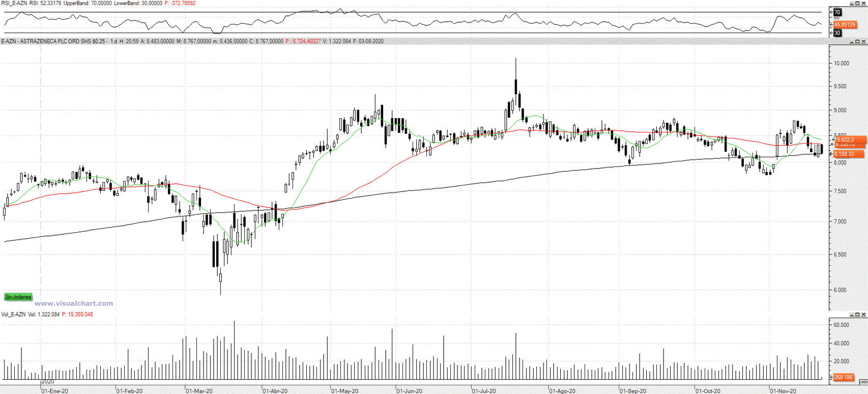Click the '01-May-20' date axis label
868x394 pixels.
(x=345, y=391)
